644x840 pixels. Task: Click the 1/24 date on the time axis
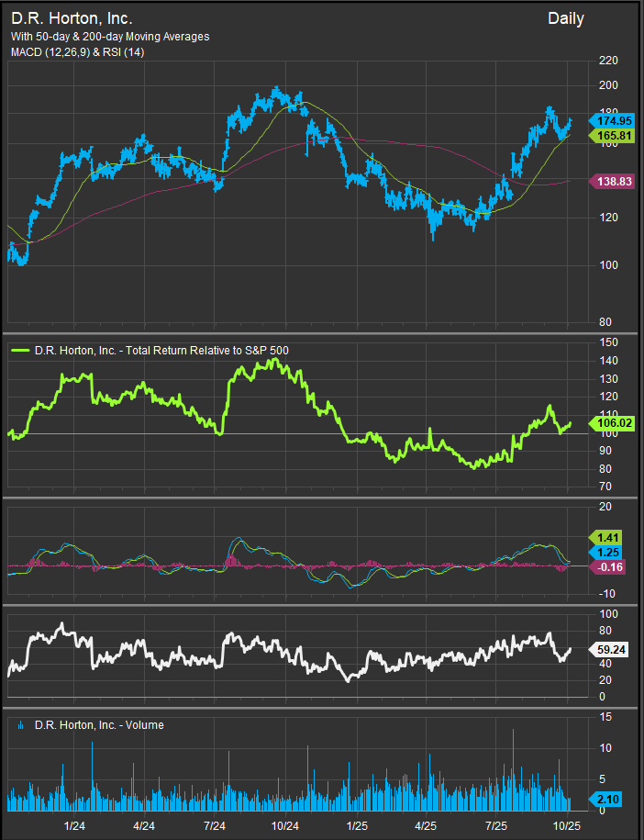tap(74, 825)
